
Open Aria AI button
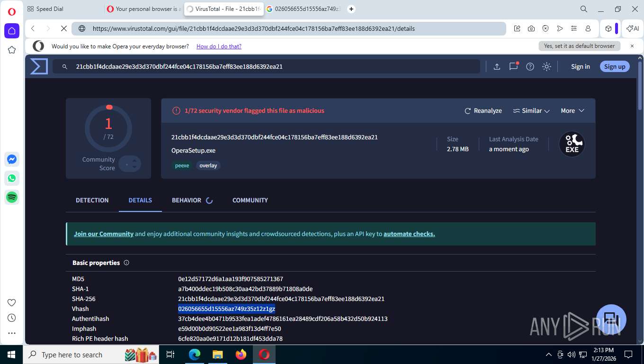click(633, 28)
